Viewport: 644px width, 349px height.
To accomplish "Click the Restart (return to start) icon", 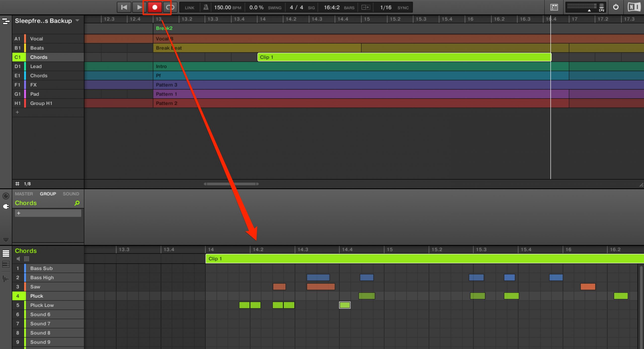I will point(124,7).
